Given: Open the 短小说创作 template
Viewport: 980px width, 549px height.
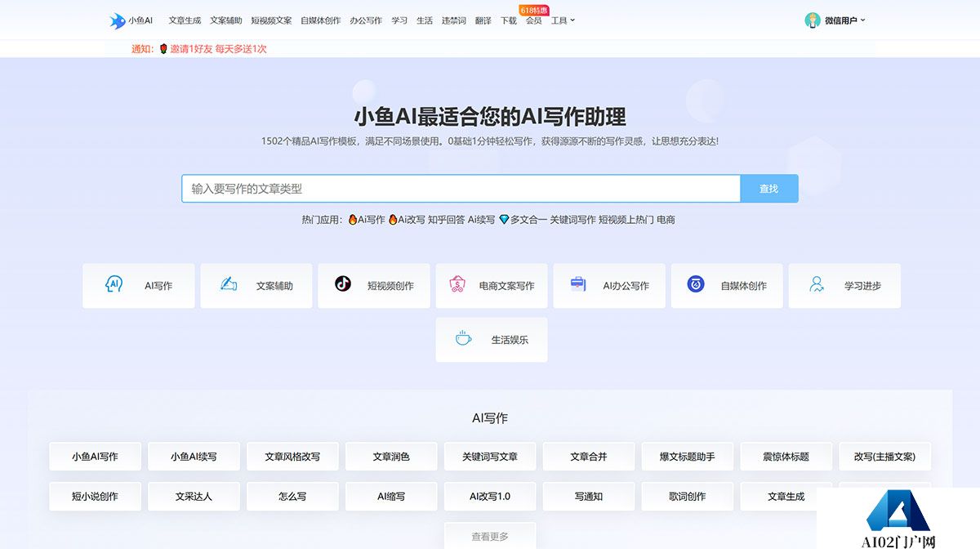Looking at the screenshot, I should click(95, 496).
